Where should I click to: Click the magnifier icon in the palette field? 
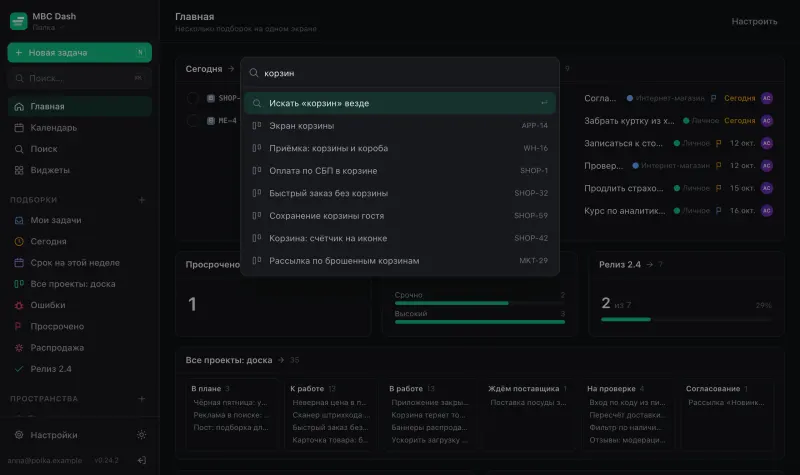(x=254, y=73)
